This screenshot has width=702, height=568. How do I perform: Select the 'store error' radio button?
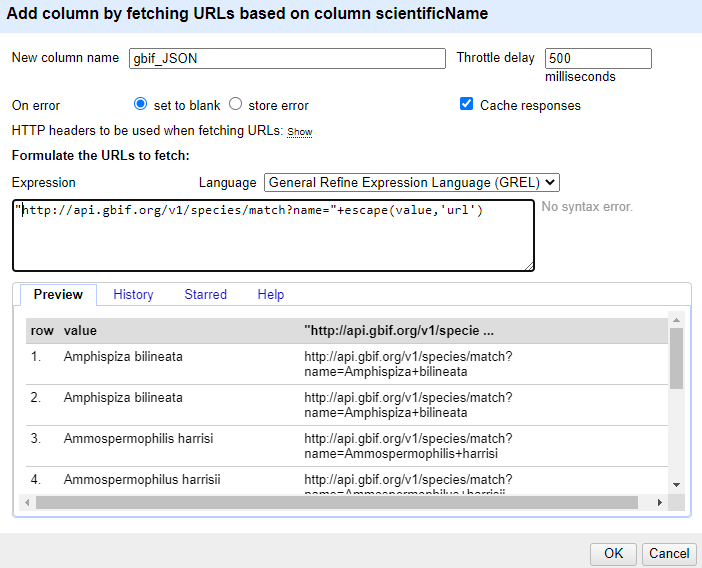tap(235, 104)
